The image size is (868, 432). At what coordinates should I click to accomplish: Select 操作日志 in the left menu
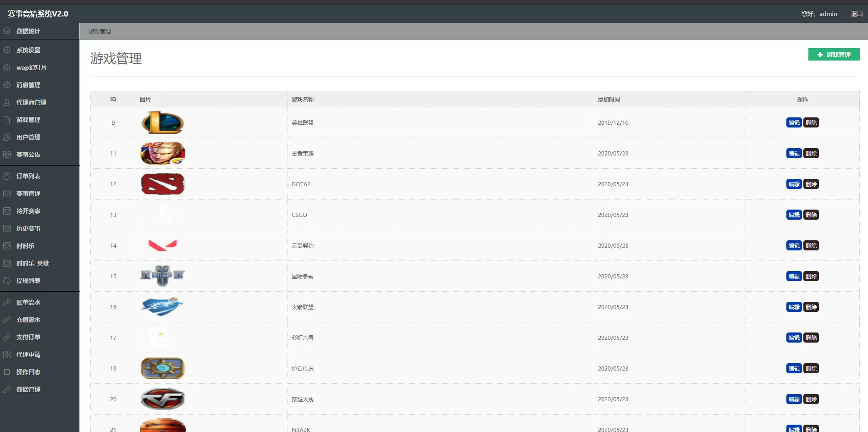click(28, 372)
